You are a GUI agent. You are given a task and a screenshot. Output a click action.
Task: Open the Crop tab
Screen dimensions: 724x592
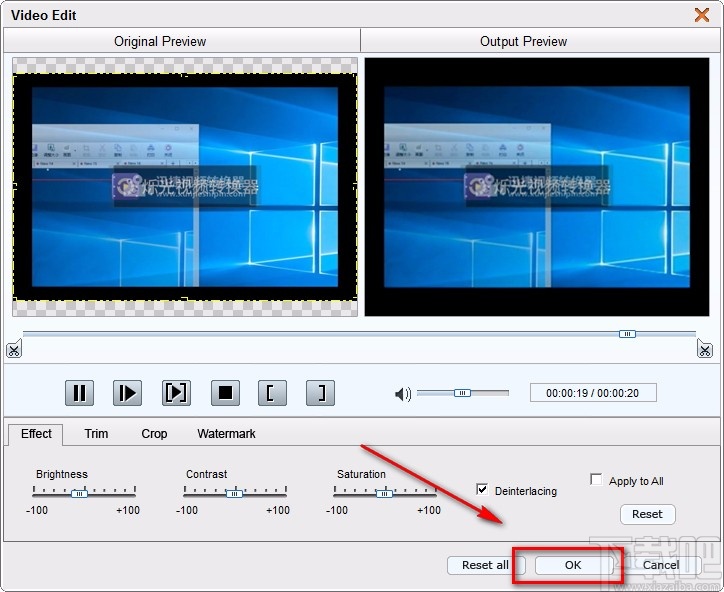click(154, 434)
